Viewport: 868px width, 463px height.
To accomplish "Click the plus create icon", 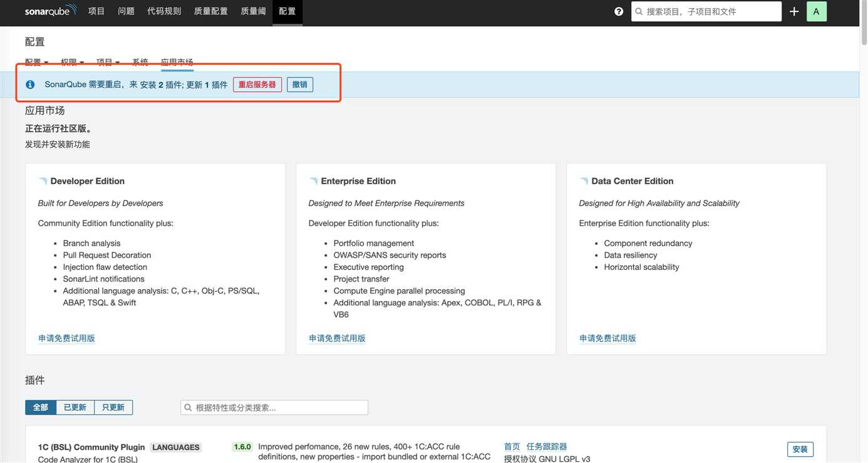I will [794, 11].
